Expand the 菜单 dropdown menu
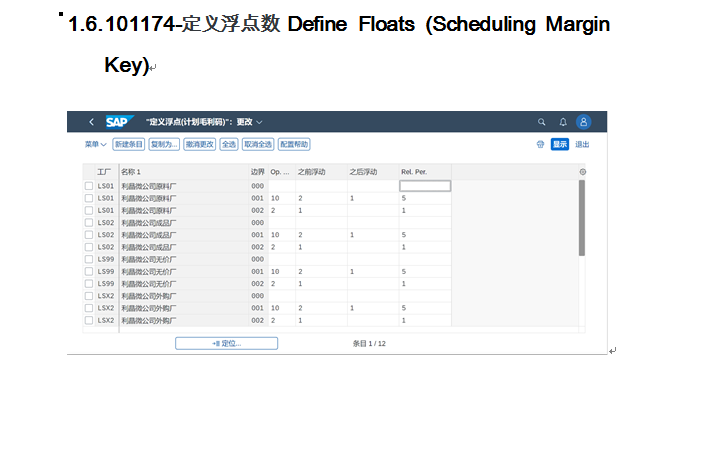The height and width of the screenshot is (456, 707). pyautogui.click(x=95, y=144)
